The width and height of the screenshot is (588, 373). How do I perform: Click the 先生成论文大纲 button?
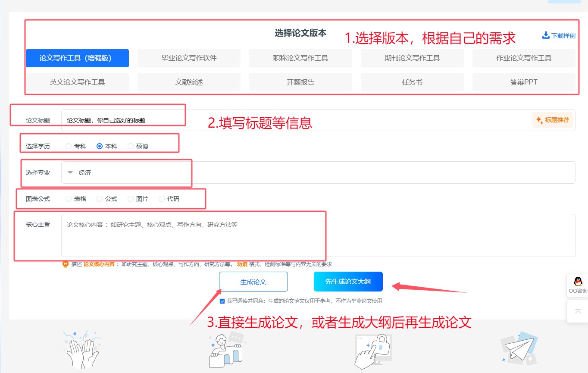[348, 282]
